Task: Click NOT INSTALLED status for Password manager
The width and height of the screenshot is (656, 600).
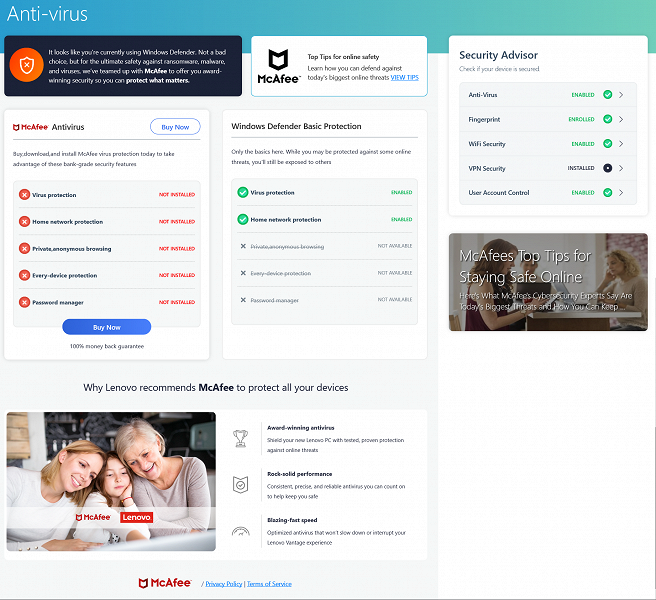Action: (177, 302)
